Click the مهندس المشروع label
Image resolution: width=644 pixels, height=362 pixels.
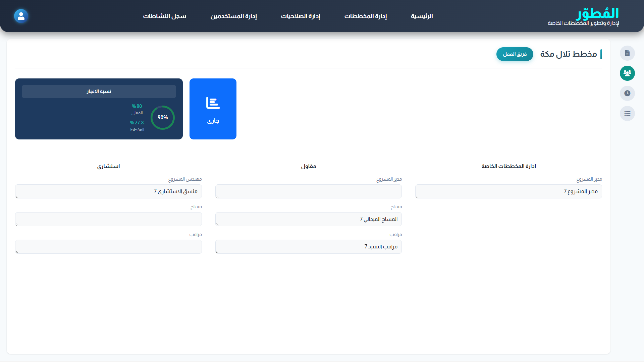(x=185, y=179)
